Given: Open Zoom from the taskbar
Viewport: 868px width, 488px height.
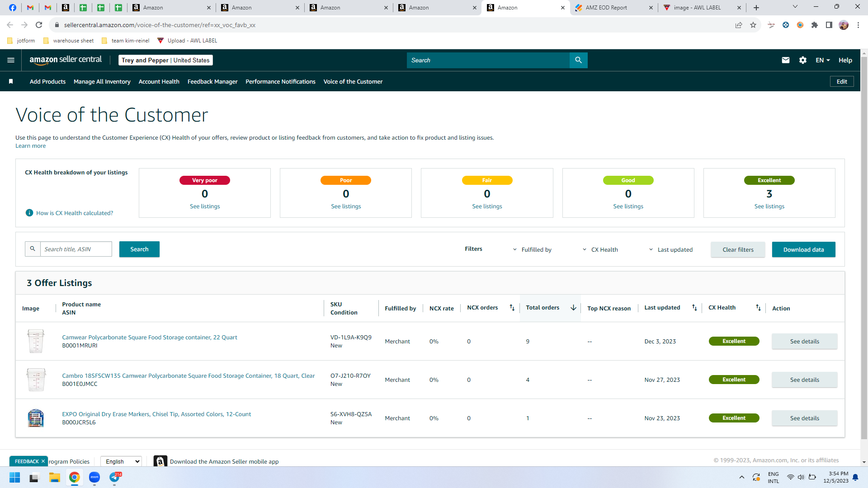Looking at the screenshot, I should point(94,477).
